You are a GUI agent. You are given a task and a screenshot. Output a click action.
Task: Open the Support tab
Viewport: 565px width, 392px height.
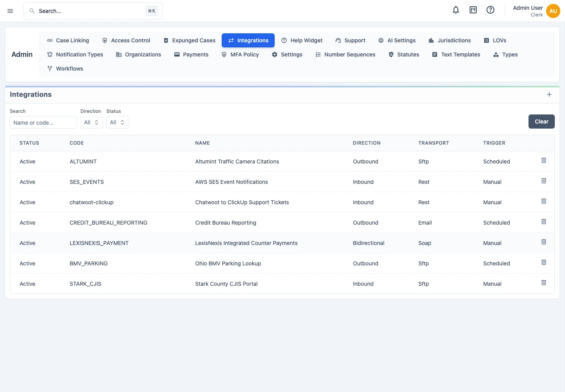coord(350,40)
